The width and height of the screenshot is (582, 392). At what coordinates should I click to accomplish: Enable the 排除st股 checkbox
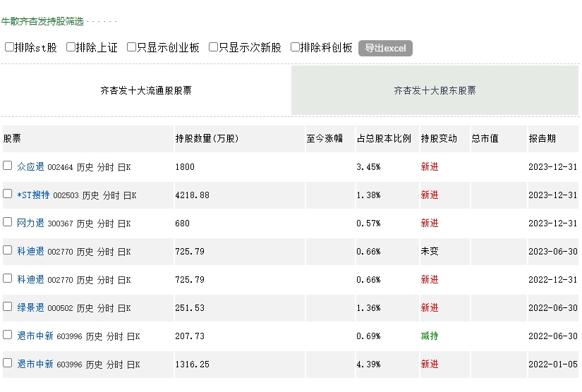point(10,47)
